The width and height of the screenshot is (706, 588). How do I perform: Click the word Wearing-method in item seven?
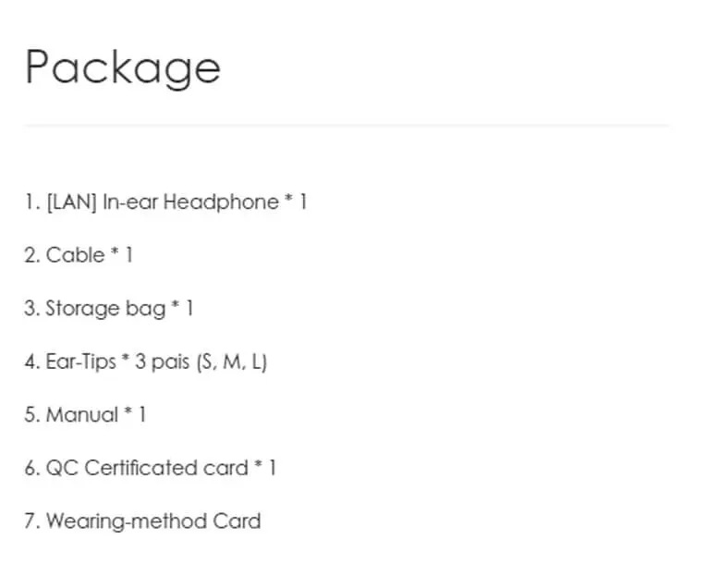pyautogui.click(x=127, y=521)
